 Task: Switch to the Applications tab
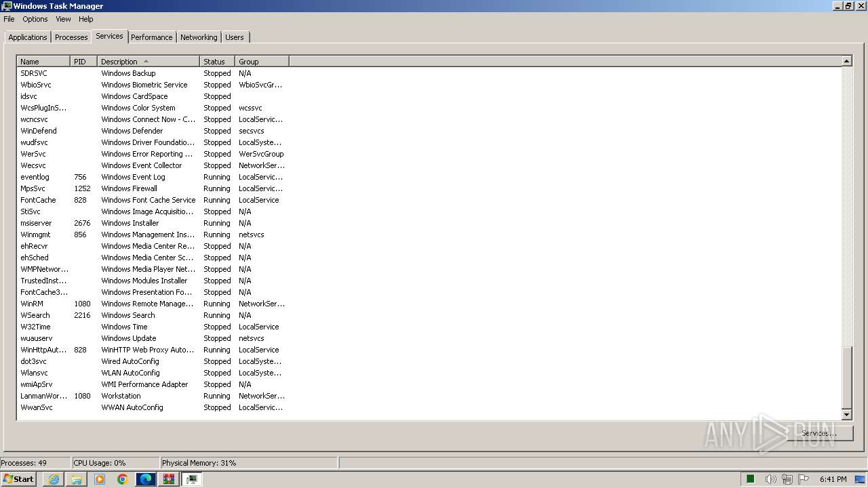[28, 37]
